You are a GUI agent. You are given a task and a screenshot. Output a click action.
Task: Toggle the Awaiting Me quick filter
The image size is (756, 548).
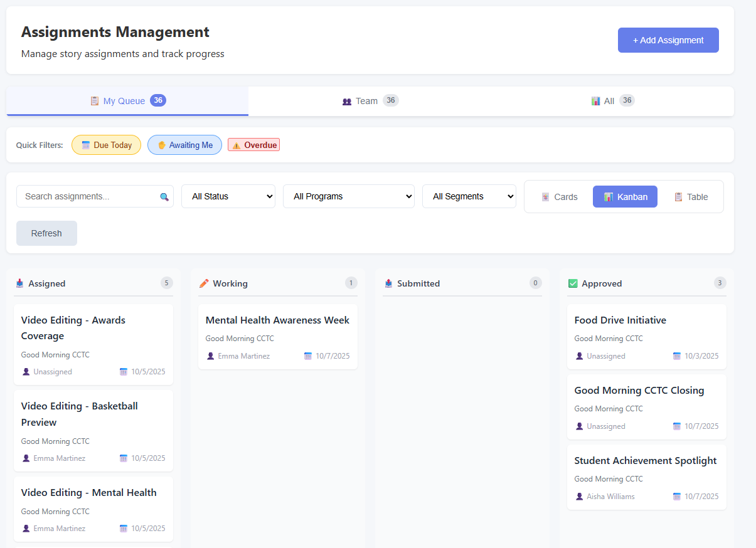click(184, 145)
